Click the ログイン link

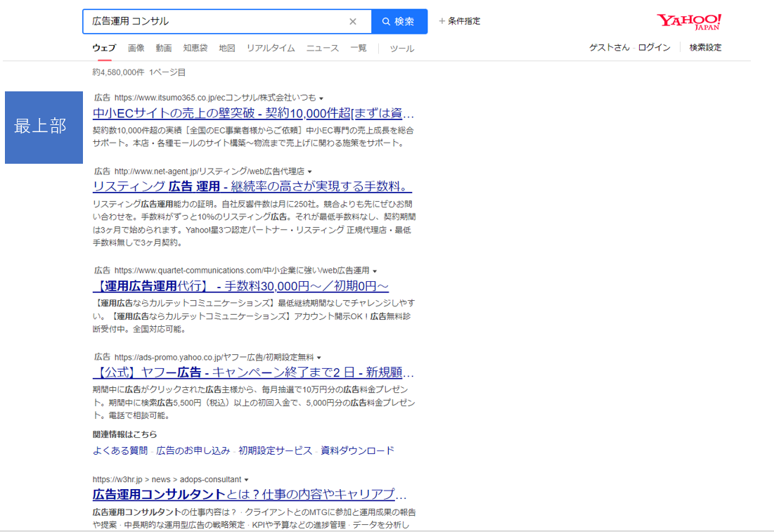tap(654, 48)
